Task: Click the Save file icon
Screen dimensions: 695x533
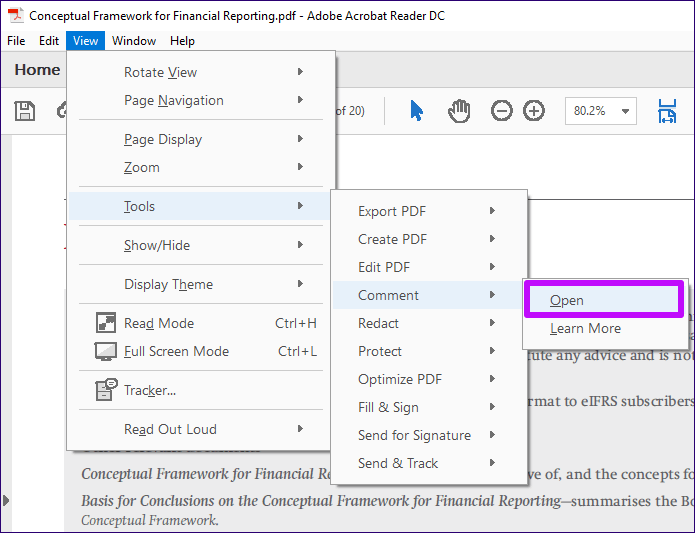Action: point(25,111)
